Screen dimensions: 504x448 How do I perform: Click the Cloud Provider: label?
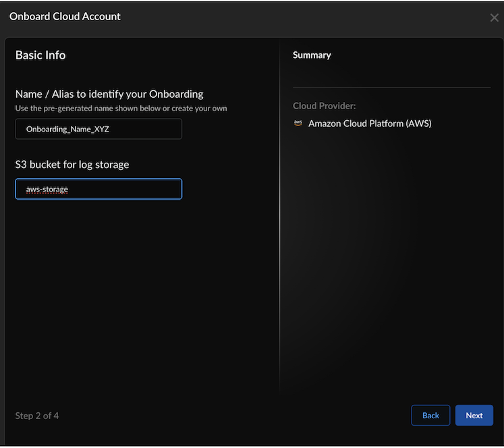coord(324,106)
